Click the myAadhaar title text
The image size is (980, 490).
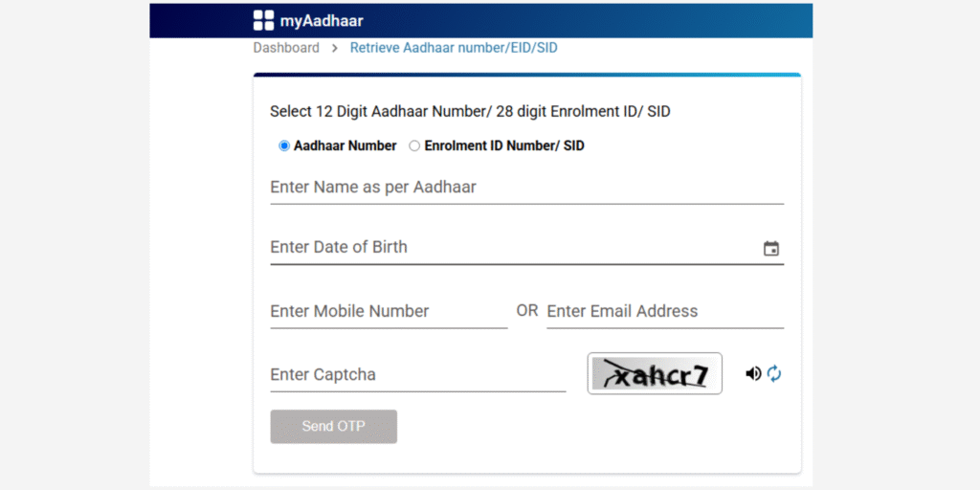point(322,20)
